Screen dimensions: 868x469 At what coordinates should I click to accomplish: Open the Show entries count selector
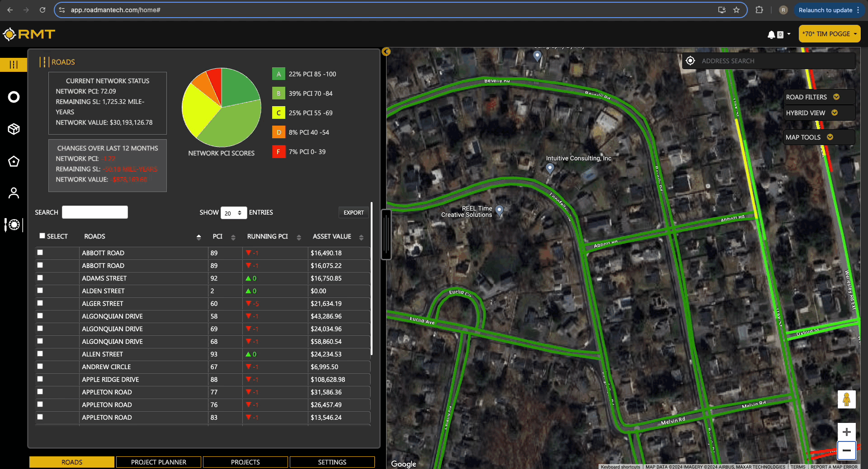click(233, 213)
